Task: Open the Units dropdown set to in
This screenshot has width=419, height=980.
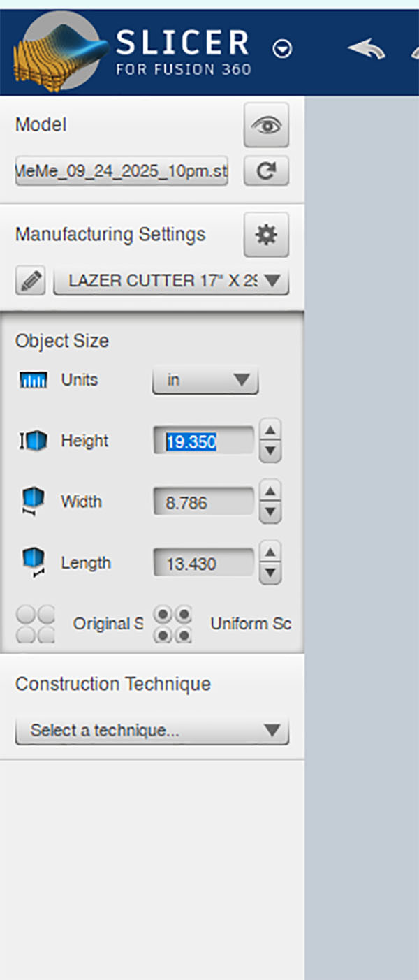Action: pyautogui.click(x=205, y=381)
